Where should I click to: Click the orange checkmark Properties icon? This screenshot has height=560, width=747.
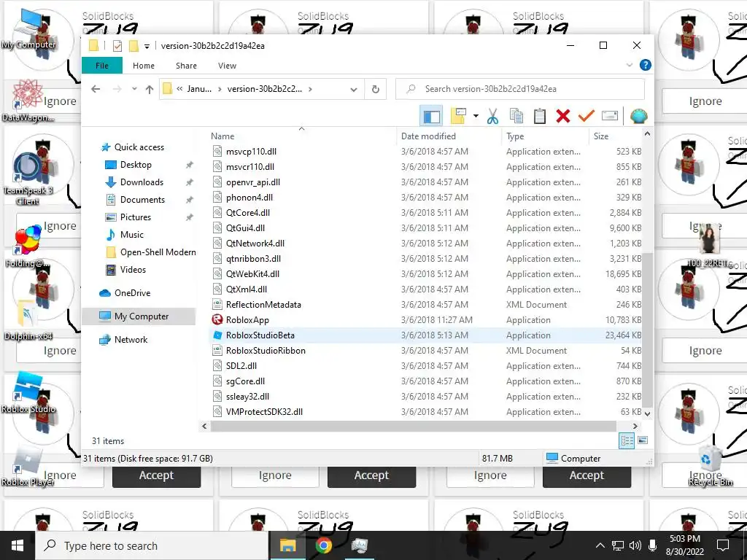click(x=586, y=116)
